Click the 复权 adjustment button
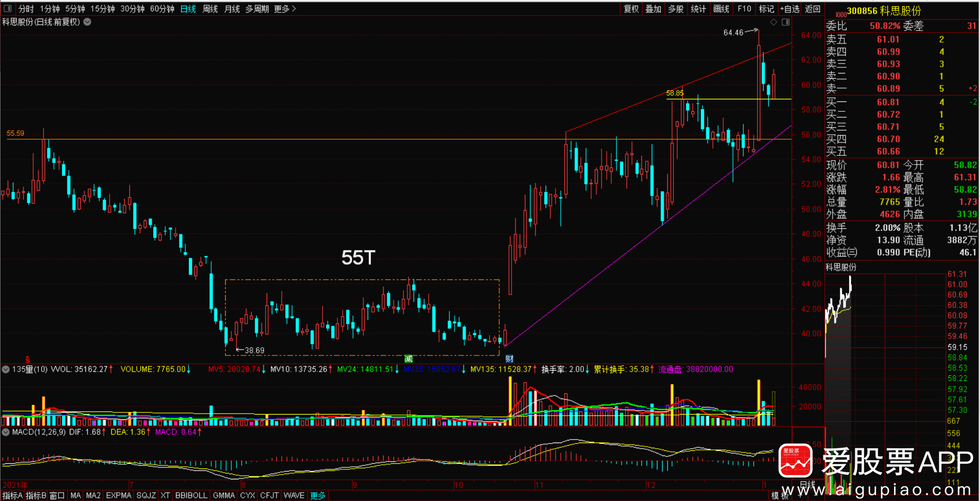 click(x=631, y=9)
